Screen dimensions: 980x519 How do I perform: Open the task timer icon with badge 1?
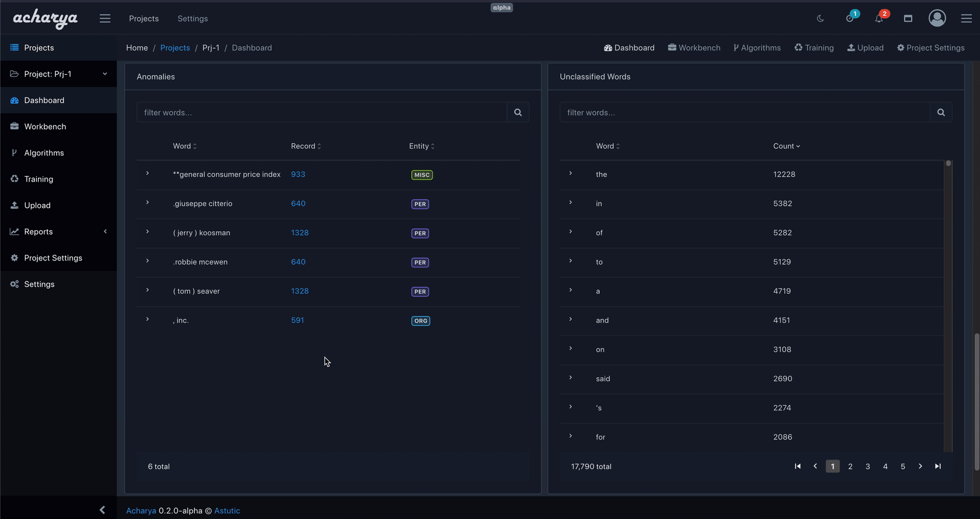point(850,19)
